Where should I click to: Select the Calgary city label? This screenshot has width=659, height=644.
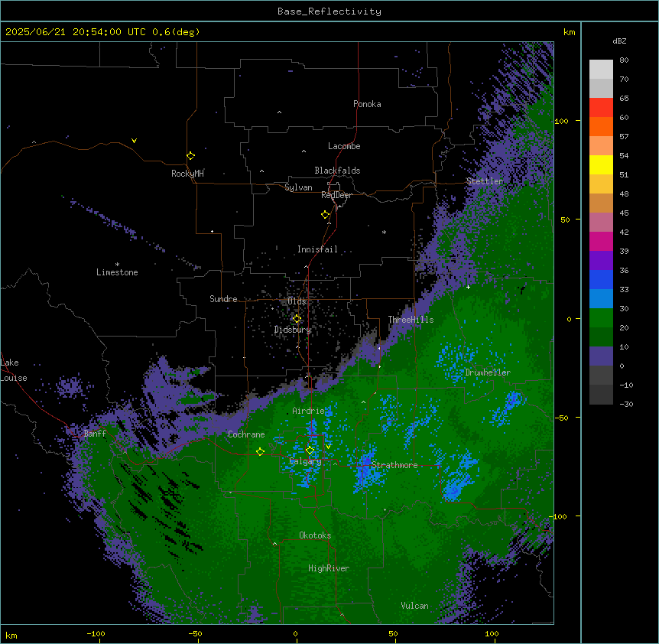[x=306, y=461]
